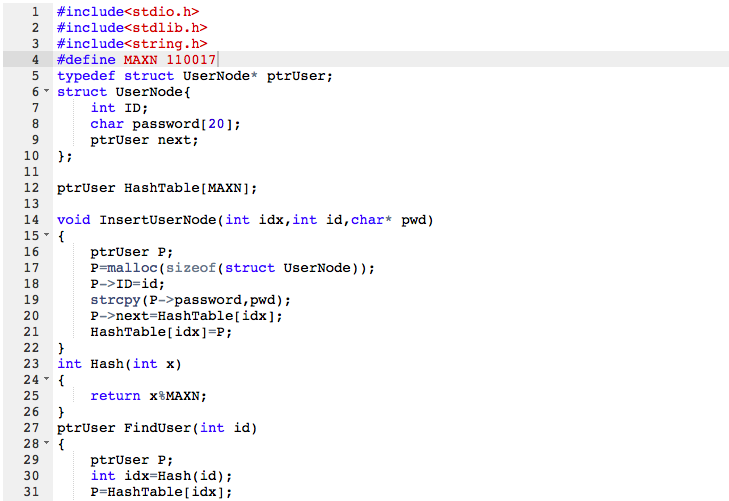Click 'P->next=HashTable[idx];' line

pos(186,316)
